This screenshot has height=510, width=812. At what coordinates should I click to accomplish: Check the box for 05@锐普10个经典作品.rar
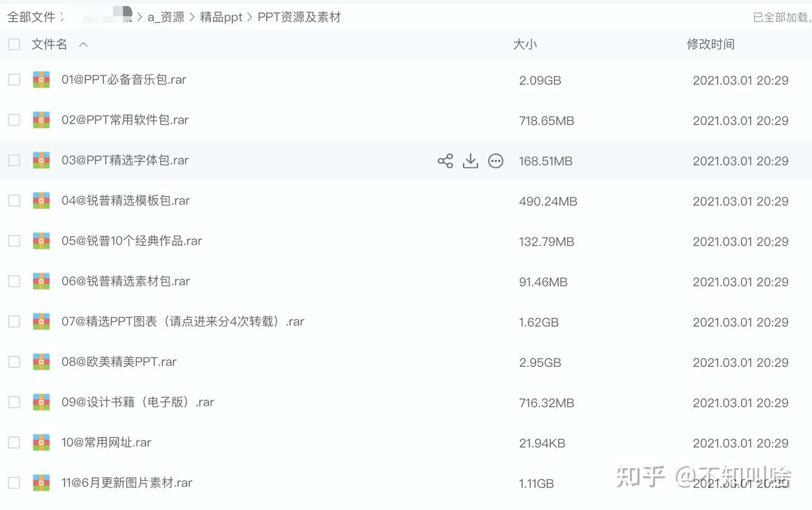click(14, 241)
